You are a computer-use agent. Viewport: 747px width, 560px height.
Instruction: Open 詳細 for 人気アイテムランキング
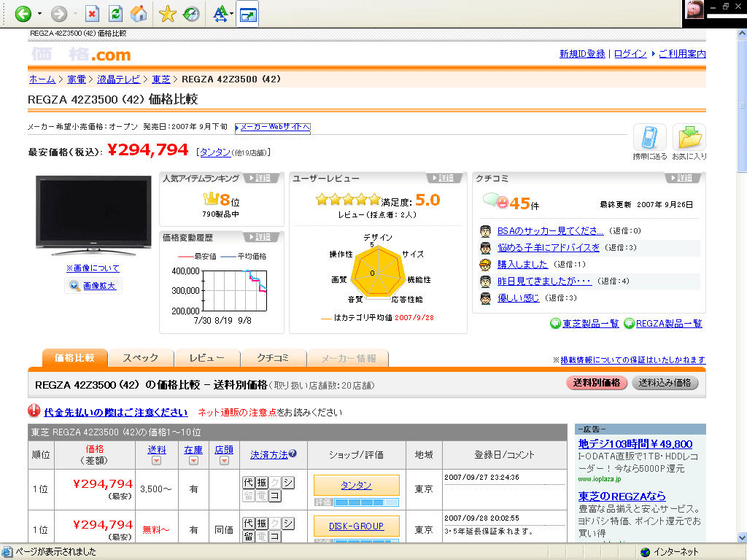261,178
